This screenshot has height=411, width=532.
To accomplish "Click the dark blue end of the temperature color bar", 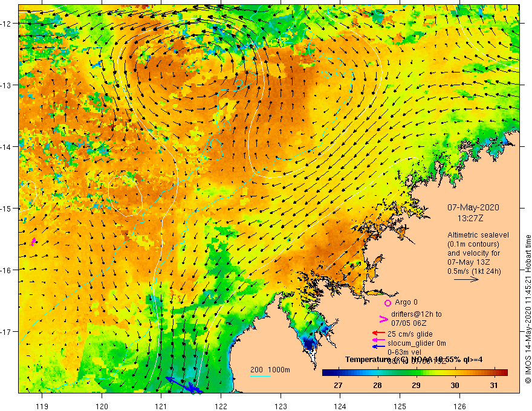I will click(x=325, y=373).
